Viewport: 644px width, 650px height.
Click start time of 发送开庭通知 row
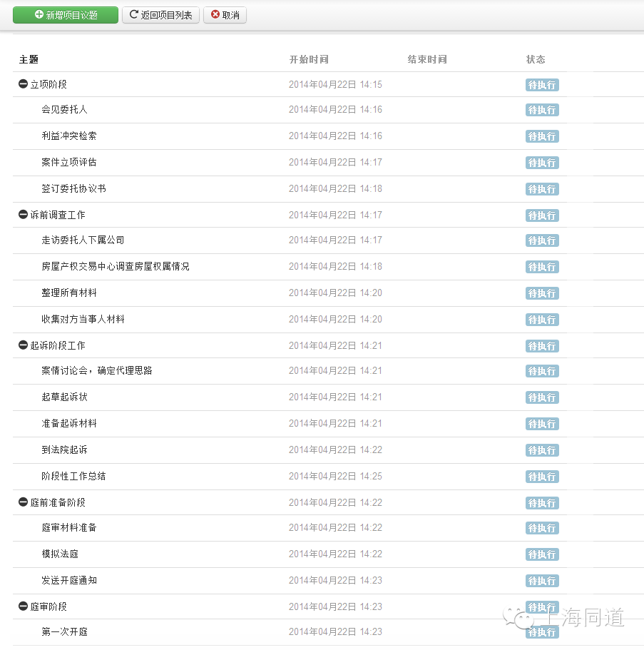point(335,580)
